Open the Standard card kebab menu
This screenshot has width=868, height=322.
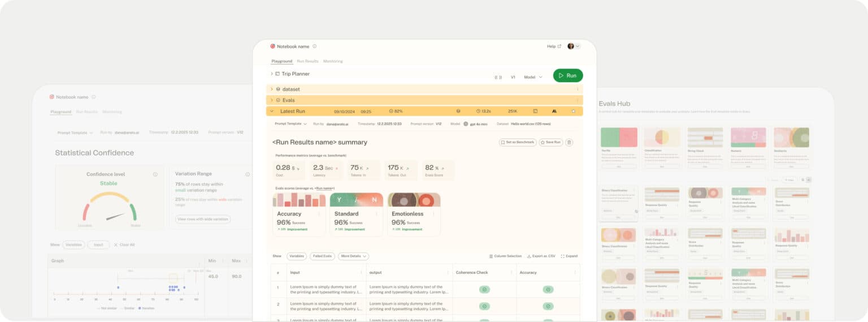point(377,214)
